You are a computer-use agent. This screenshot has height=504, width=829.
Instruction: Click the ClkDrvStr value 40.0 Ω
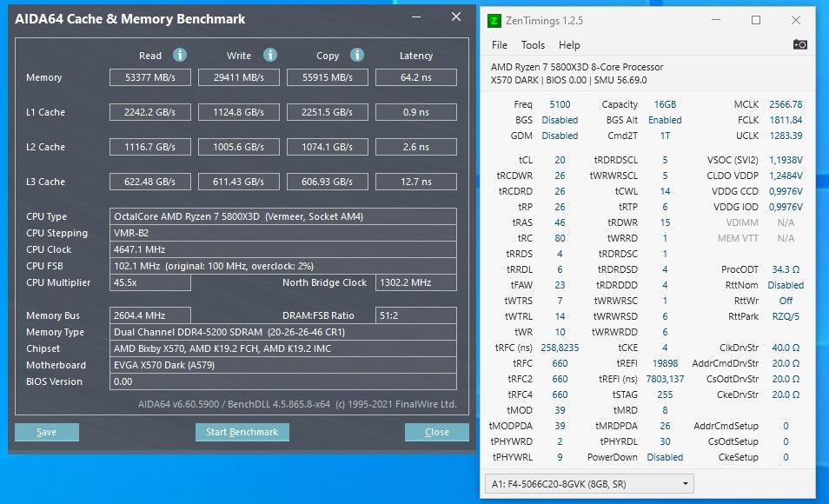(x=786, y=348)
